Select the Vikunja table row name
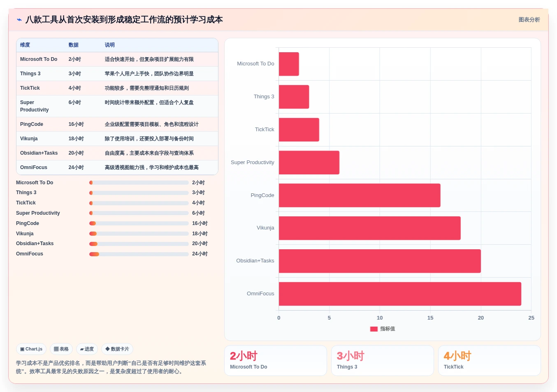Image resolution: width=557 pixels, height=392 pixels. tap(29, 139)
